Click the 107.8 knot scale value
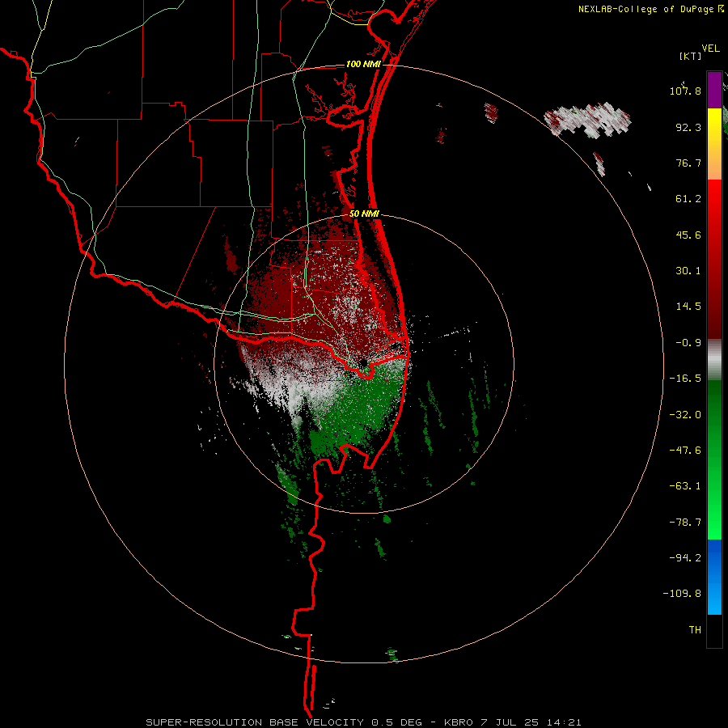The height and width of the screenshot is (728, 728). tap(685, 91)
